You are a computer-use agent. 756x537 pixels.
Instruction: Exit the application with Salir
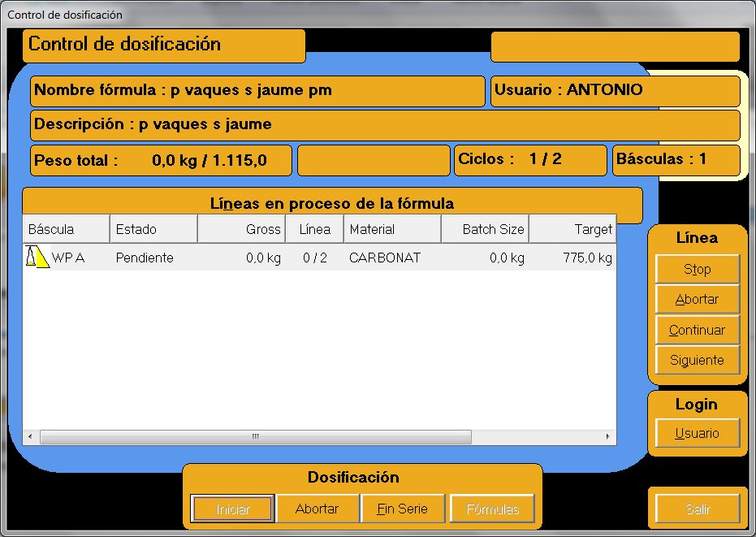(698, 509)
